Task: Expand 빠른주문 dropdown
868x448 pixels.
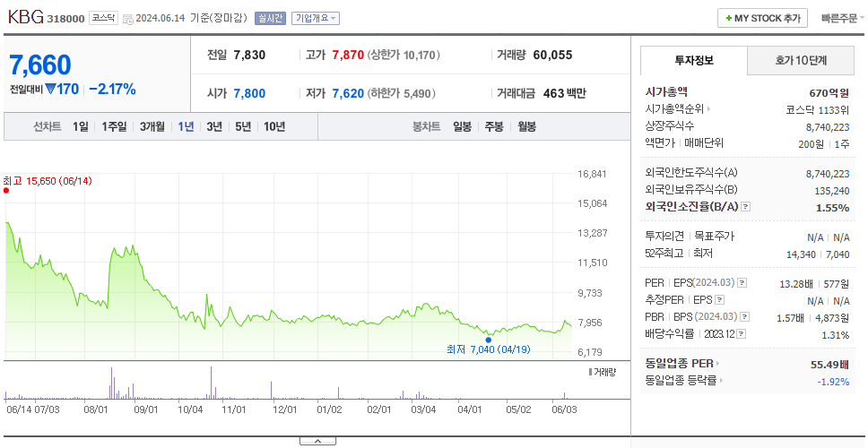Action: (843, 18)
